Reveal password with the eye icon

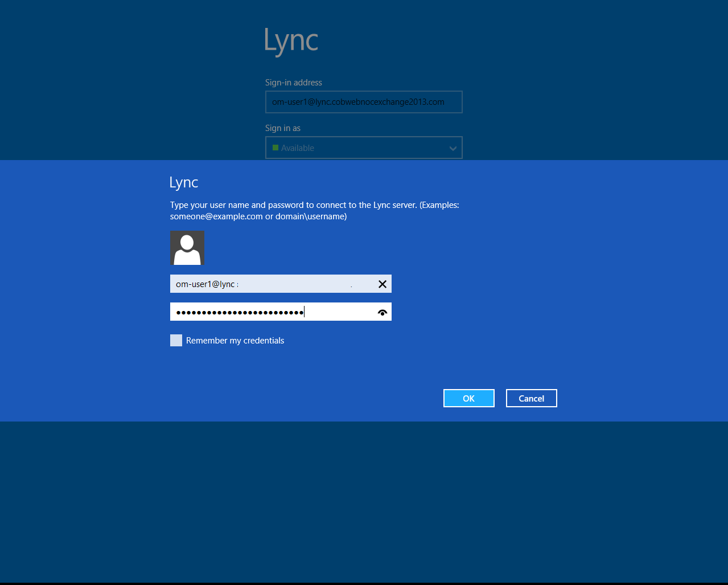pos(382,312)
